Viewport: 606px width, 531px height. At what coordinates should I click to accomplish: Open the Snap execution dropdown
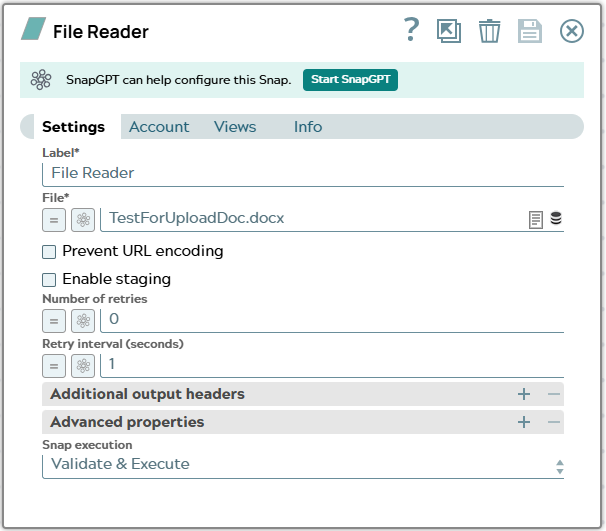click(303, 465)
